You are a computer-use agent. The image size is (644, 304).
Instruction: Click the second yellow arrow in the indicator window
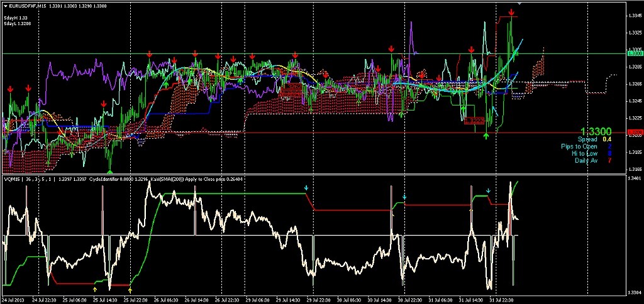130,289
